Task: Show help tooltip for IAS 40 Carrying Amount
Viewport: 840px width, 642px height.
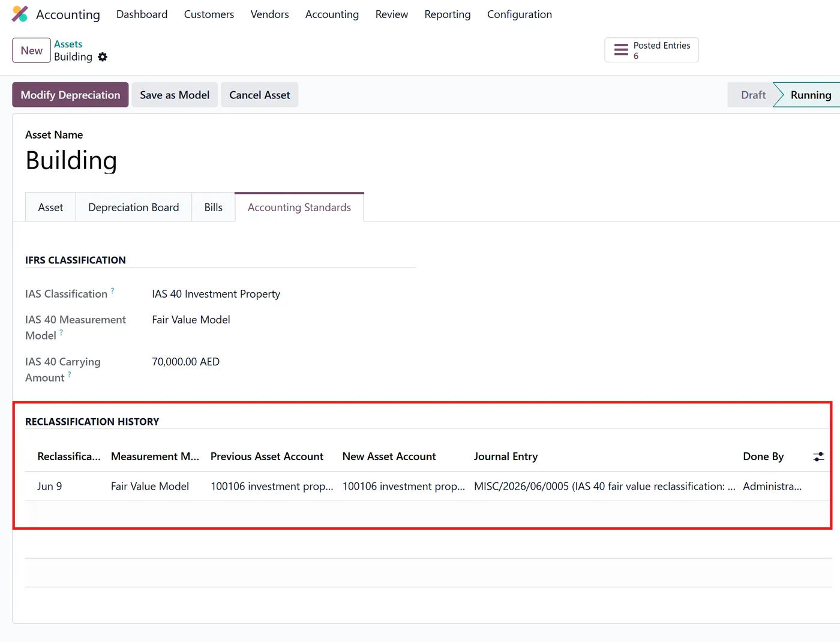Action: (x=70, y=374)
